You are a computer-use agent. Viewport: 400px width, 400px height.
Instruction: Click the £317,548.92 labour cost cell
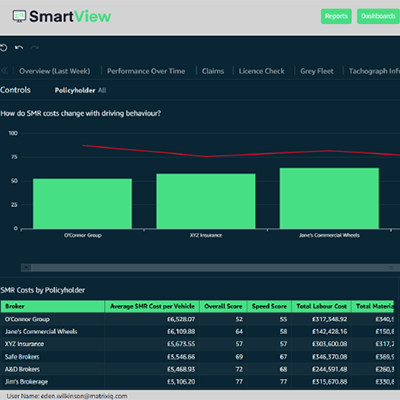[329, 319]
